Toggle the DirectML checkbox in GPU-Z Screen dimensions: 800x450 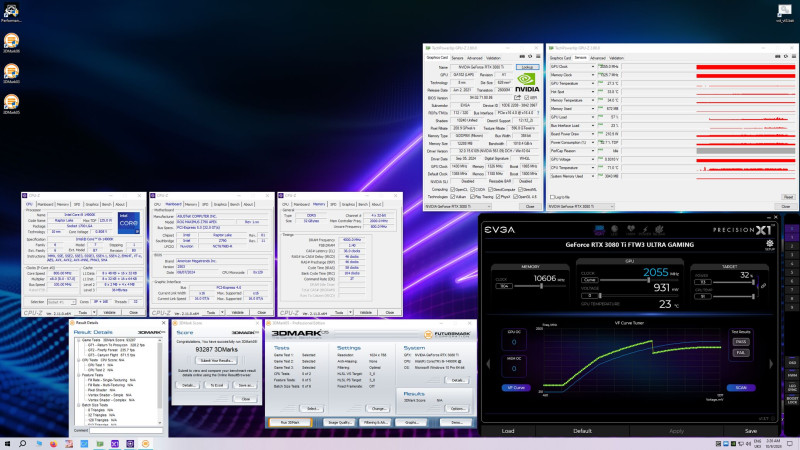520,189
